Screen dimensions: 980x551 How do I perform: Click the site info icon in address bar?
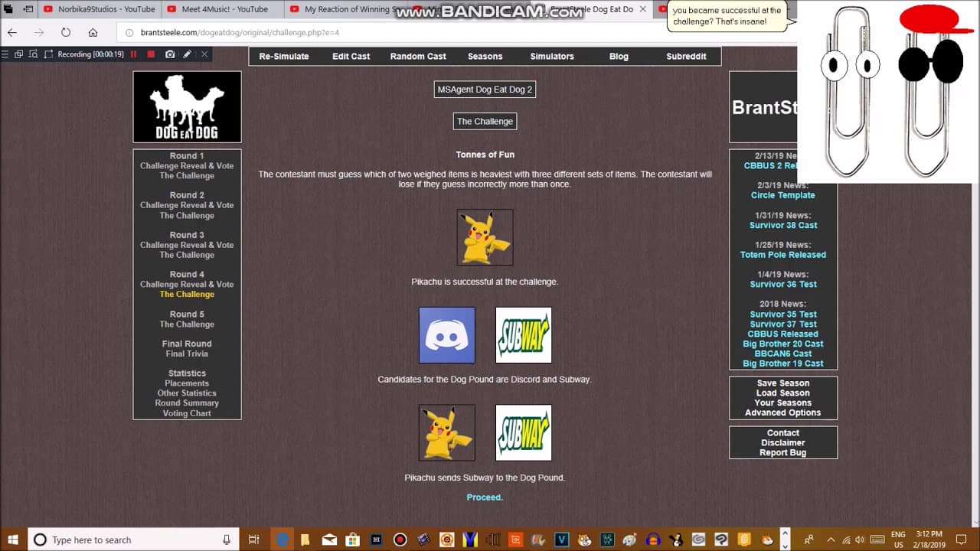[x=129, y=33]
